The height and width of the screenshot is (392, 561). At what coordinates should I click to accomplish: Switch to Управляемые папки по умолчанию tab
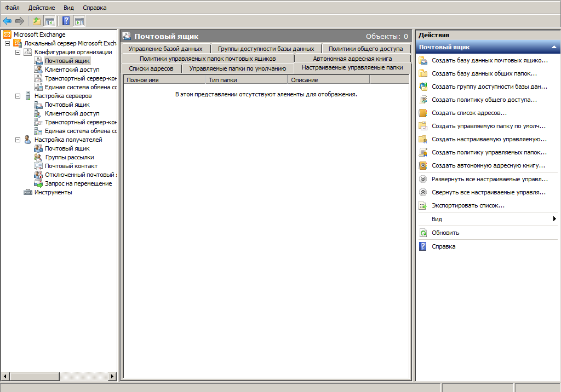pyautogui.click(x=238, y=68)
